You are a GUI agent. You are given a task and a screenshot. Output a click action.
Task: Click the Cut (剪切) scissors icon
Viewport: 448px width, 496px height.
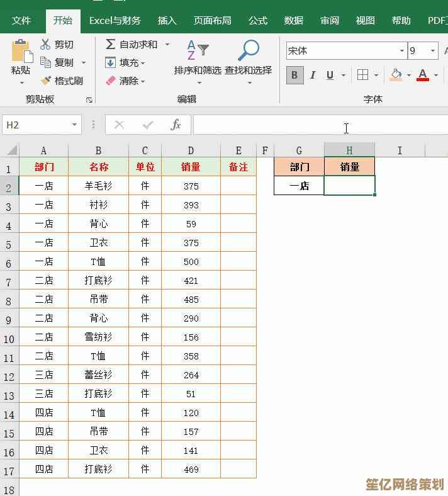(45, 45)
